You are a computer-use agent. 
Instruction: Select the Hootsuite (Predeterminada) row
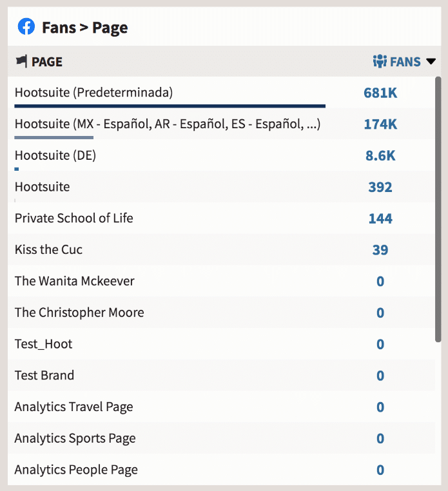93,93
